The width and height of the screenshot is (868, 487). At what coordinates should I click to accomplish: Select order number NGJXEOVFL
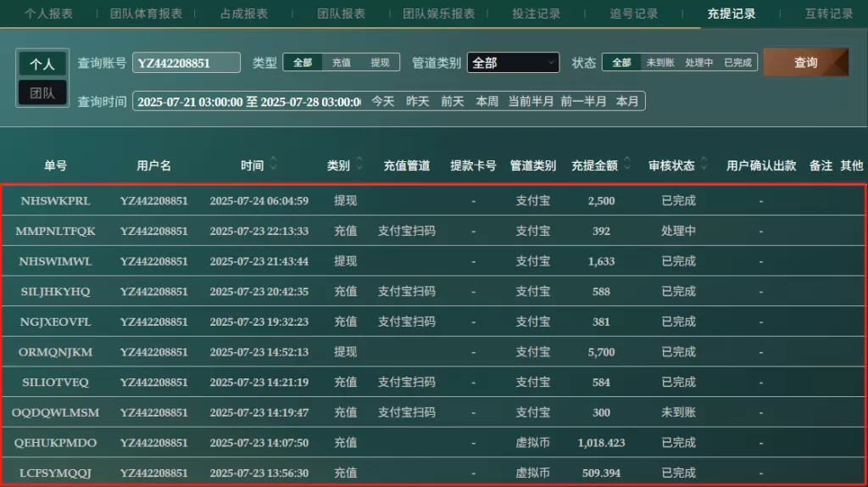[x=55, y=322]
